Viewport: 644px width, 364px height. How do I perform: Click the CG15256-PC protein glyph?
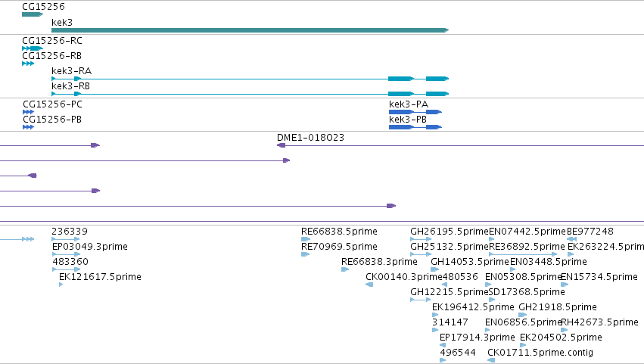[x=28, y=112]
